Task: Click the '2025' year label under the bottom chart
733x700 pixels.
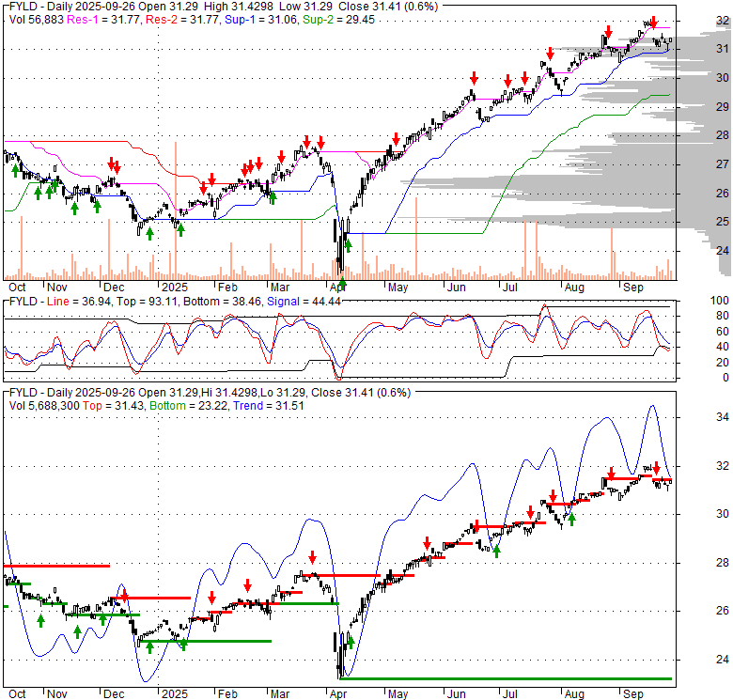Action: [x=175, y=694]
